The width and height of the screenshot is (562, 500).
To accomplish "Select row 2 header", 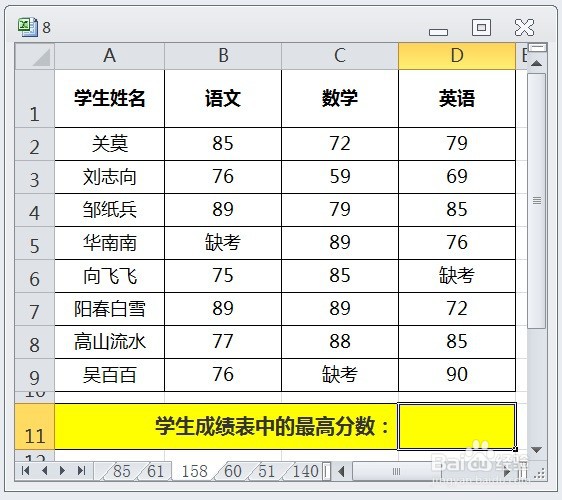I will pos(35,144).
